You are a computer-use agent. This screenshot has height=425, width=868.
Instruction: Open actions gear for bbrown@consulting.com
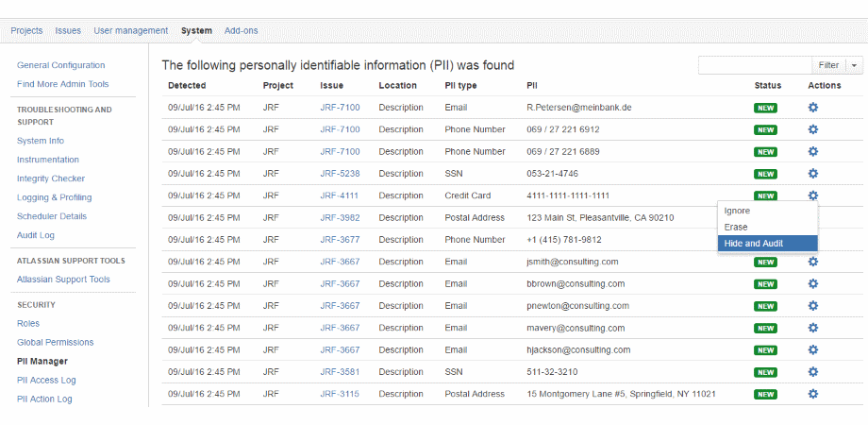pos(812,283)
